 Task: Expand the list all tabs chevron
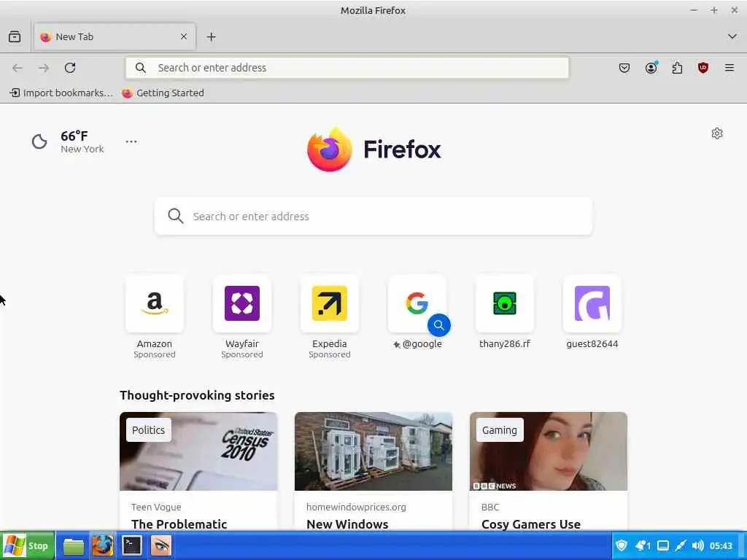click(732, 36)
